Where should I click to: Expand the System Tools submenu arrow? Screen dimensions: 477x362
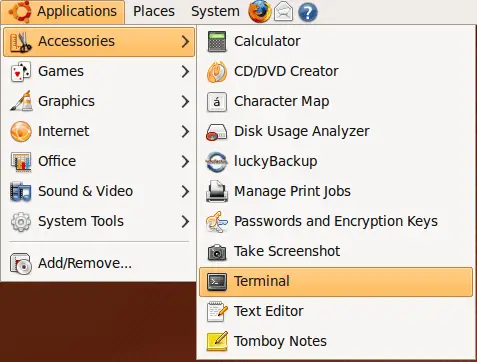[x=185, y=221]
